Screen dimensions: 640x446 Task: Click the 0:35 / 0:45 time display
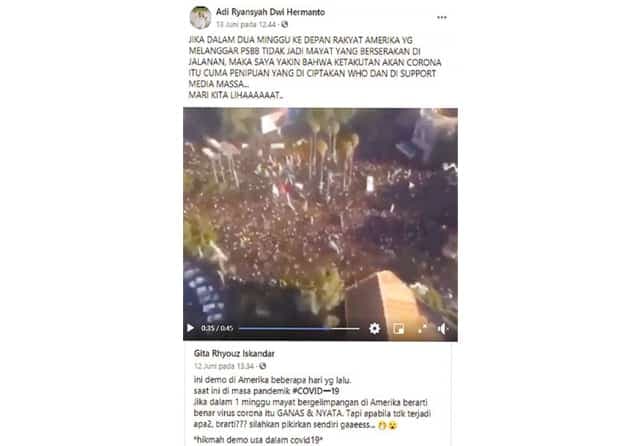(217, 328)
